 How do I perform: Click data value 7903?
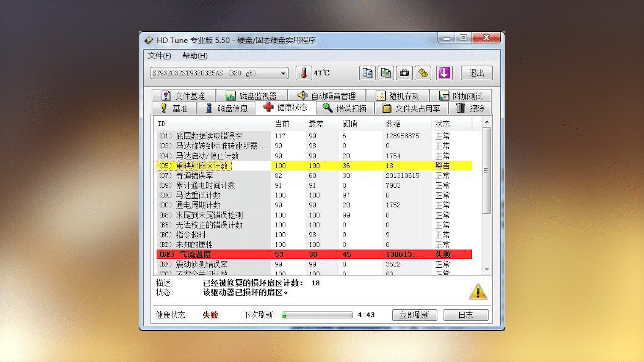point(393,185)
